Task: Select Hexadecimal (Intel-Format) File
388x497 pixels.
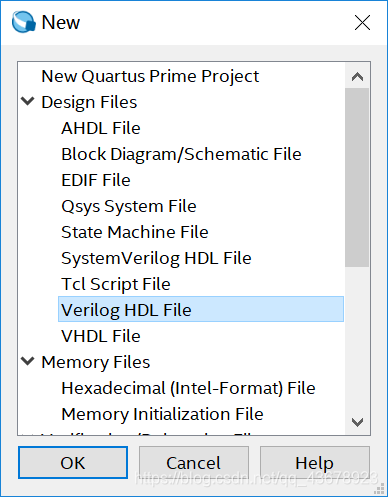Action: coord(188,388)
